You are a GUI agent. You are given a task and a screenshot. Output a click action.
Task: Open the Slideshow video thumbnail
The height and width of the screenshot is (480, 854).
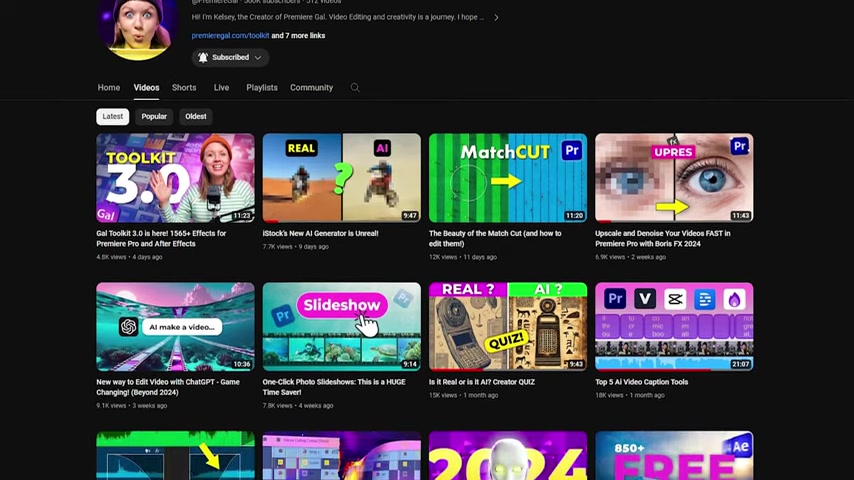point(341,327)
